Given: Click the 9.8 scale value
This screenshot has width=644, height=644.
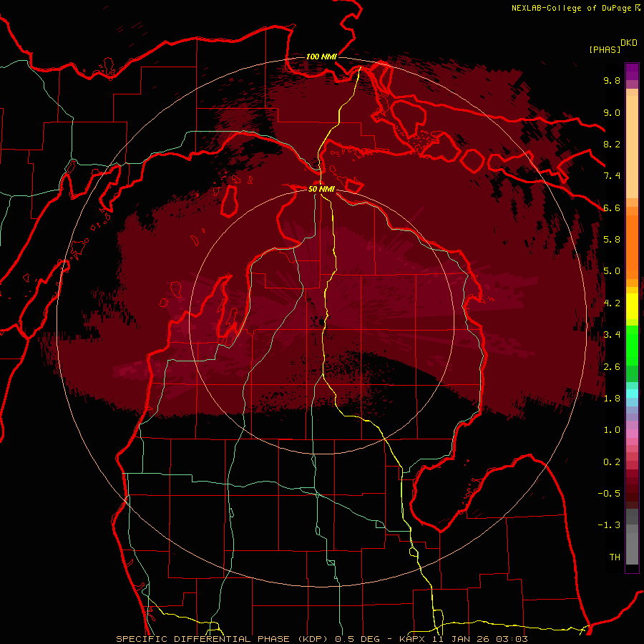Looking at the screenshot, I should coord(612,80).
